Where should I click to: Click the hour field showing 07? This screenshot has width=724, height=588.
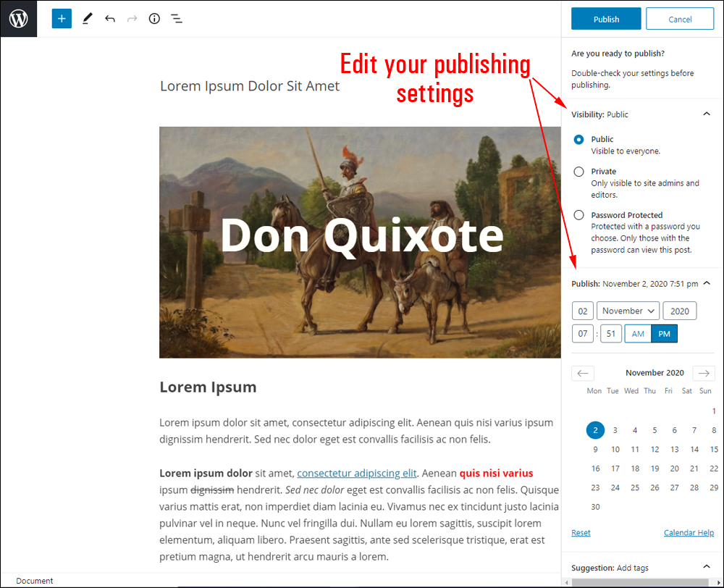[583, 334]
